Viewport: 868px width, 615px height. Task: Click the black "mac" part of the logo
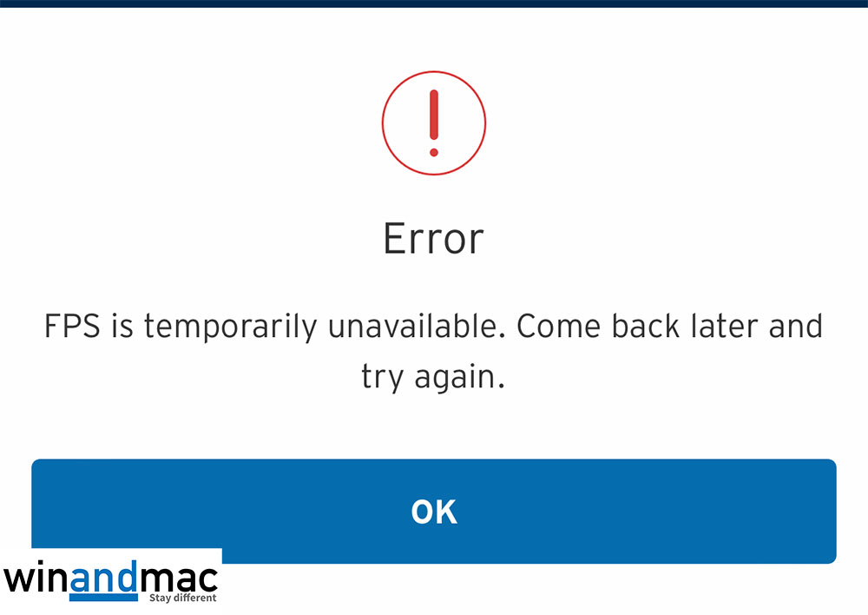tap(179, 579)
